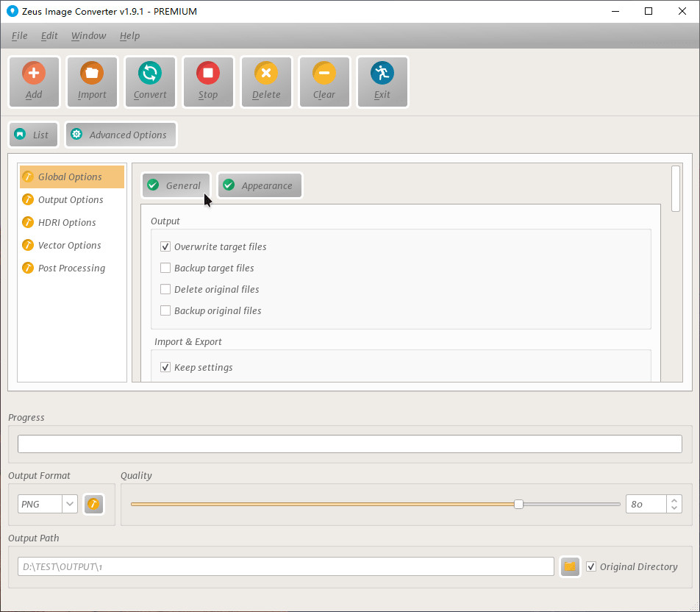
Task: Click the options panel vertical scrollbar
Action: click(x=676, y=188)
